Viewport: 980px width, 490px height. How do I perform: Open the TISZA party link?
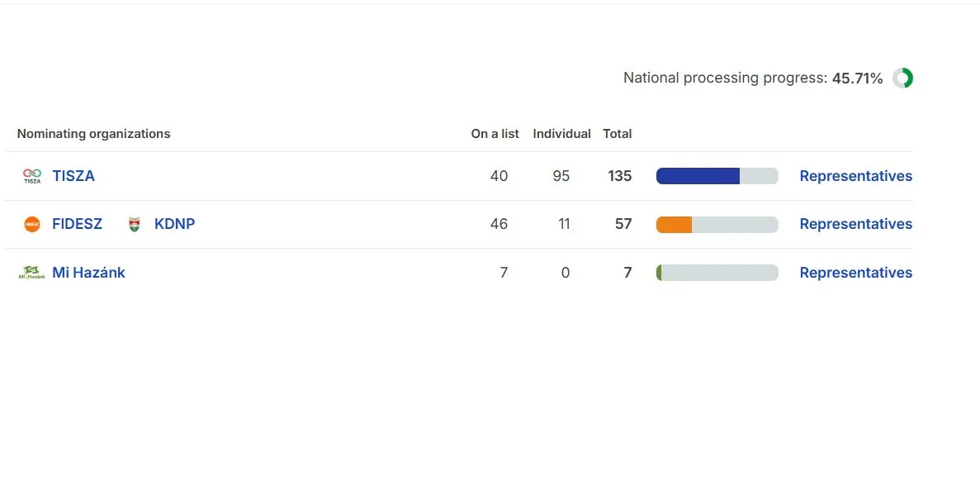pos(73,176)
